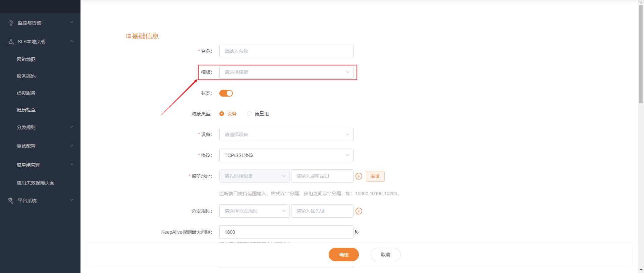This screenshot has width=644, height=273.
Task: Click the 平台系统 gear icon
Action: point(11,200)
